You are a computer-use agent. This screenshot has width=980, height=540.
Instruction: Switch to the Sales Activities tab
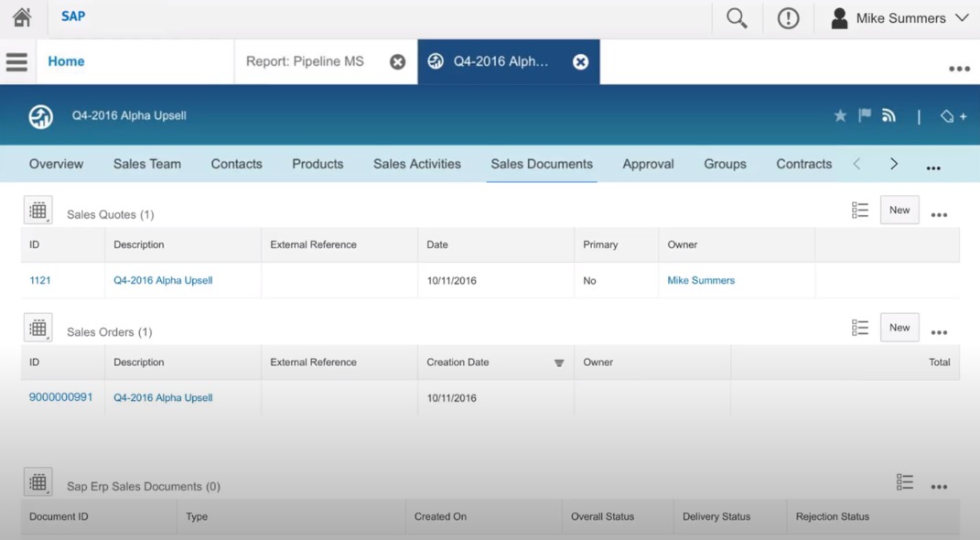point(416,164)
